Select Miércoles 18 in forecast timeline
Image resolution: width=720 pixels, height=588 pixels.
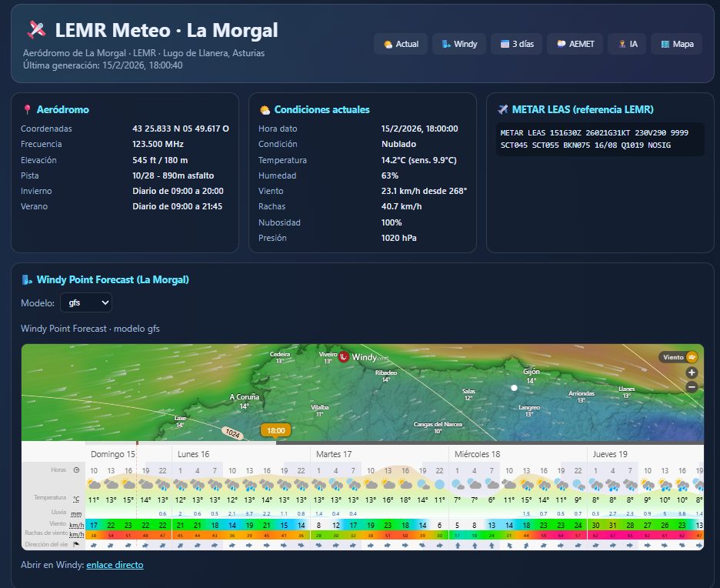(x=477, y=454)
